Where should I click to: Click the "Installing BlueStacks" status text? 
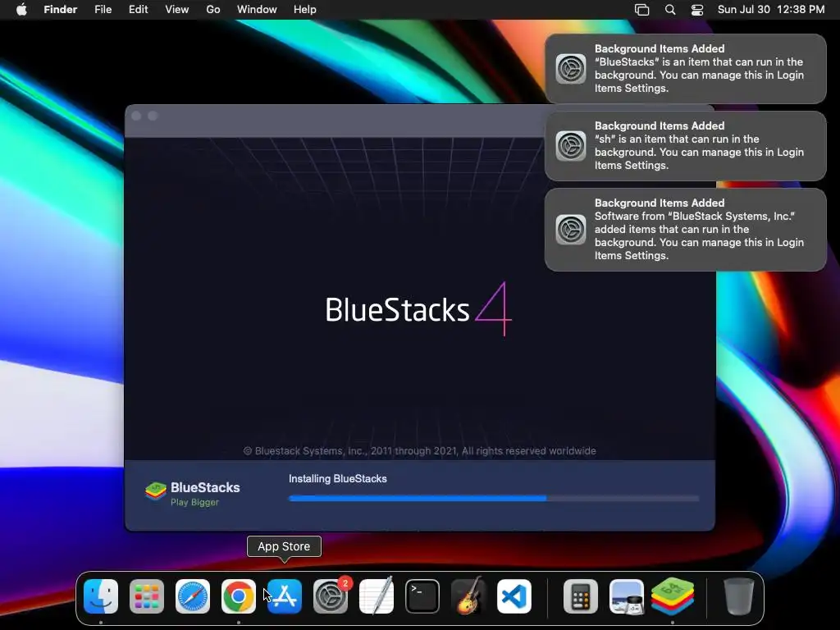click(x=337, y=479)
